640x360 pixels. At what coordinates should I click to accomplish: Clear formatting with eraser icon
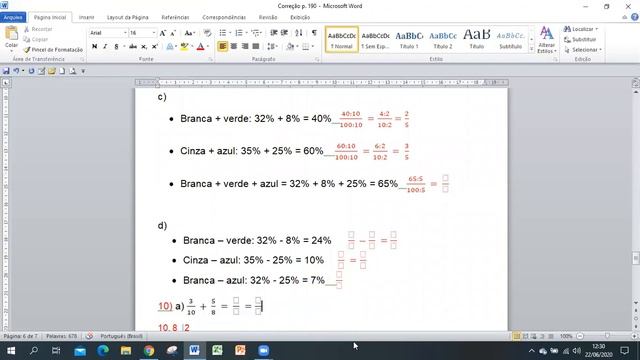point(207,33)
